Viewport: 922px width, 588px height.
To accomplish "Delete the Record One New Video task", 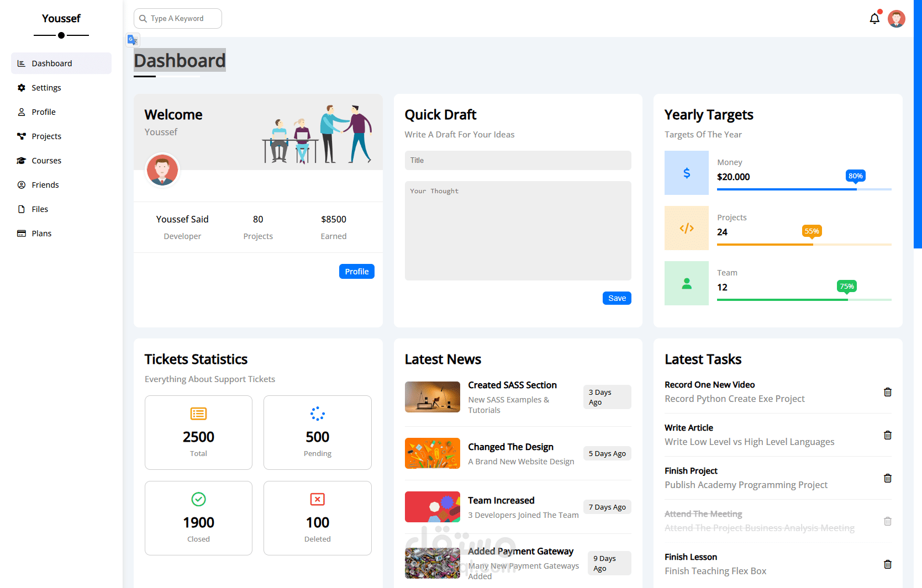I will click(x=888, y=392).
